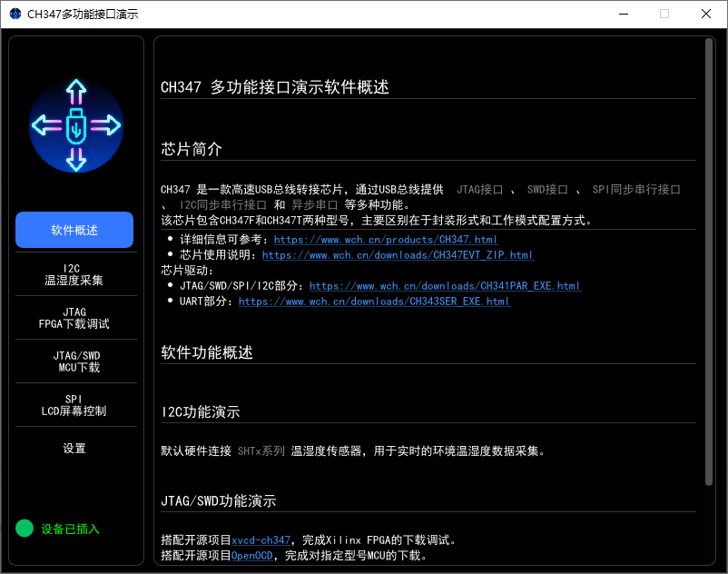
Task: Open the xvcd-ch347 open source project link
Action: (x=261, y=539)
